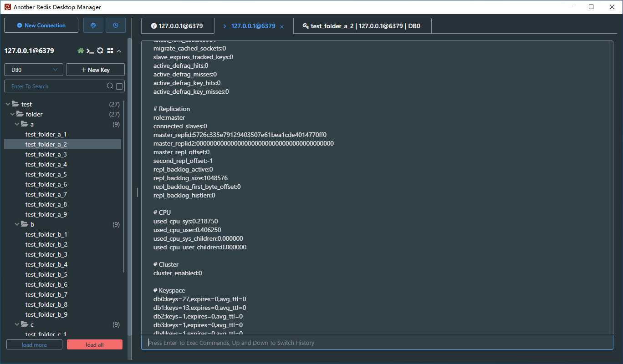Select key test_folder_a_2

point(62,144)
